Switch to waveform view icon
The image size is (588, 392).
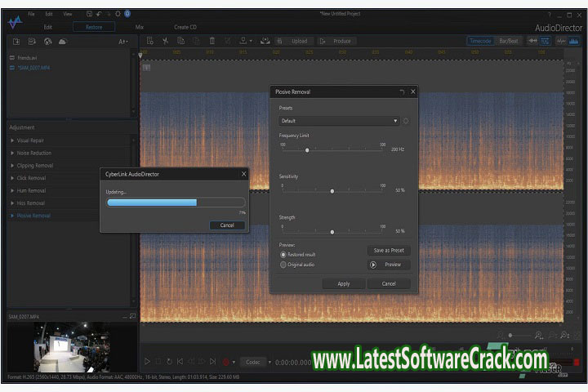[561, 41]
